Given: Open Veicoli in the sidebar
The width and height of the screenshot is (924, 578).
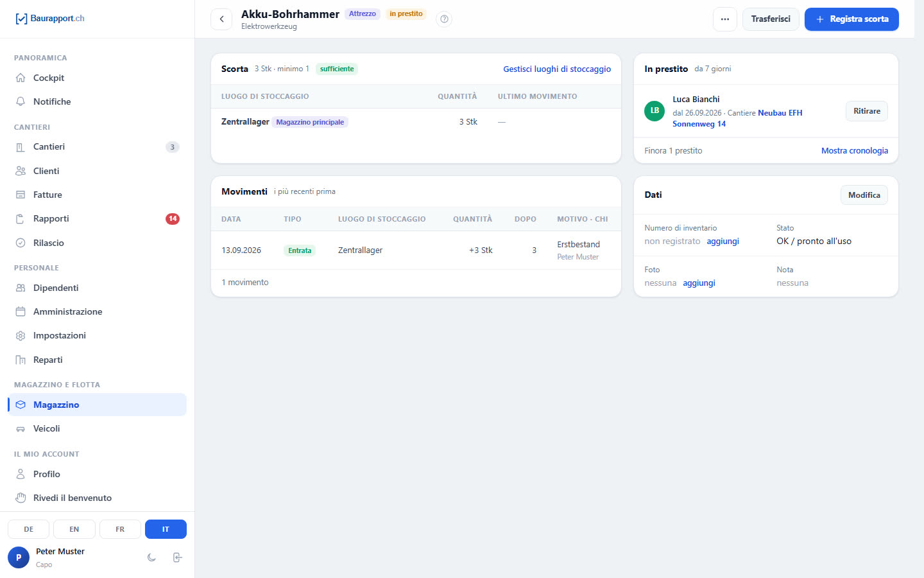Looking at the screenshot, I should [x=98, y=429].
